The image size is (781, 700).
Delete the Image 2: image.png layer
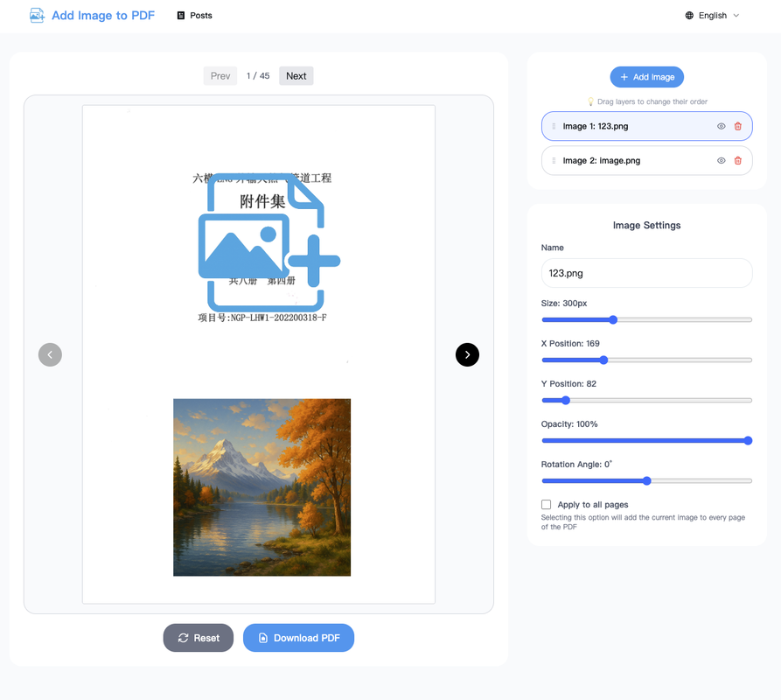tap(737, 161)
